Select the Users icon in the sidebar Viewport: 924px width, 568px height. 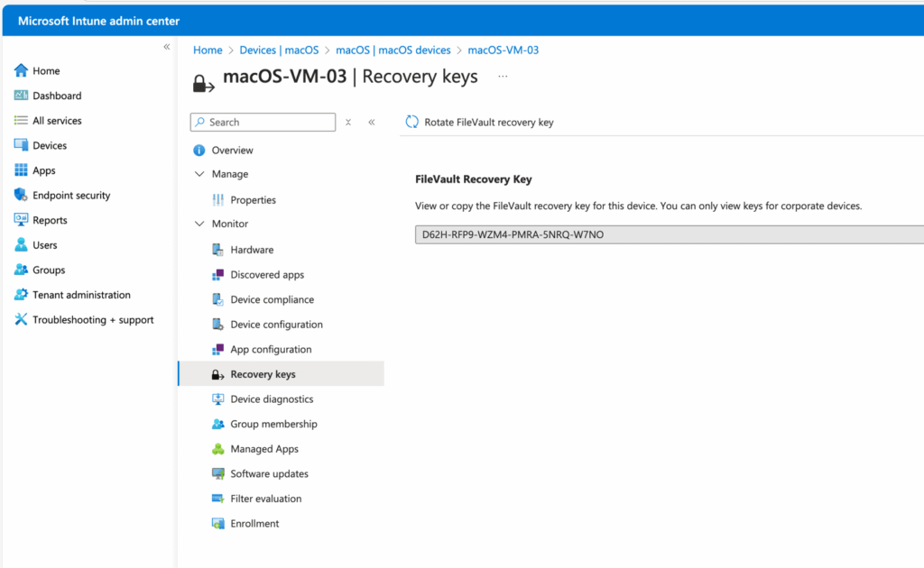[x=20, y=244]
